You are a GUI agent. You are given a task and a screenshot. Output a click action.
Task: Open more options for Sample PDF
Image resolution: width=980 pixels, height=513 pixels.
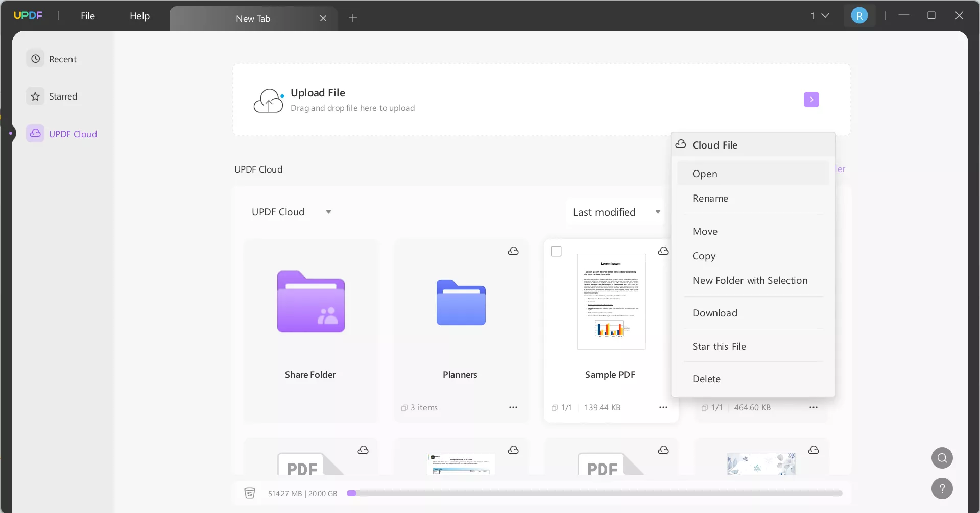click(x=663, y=407)
